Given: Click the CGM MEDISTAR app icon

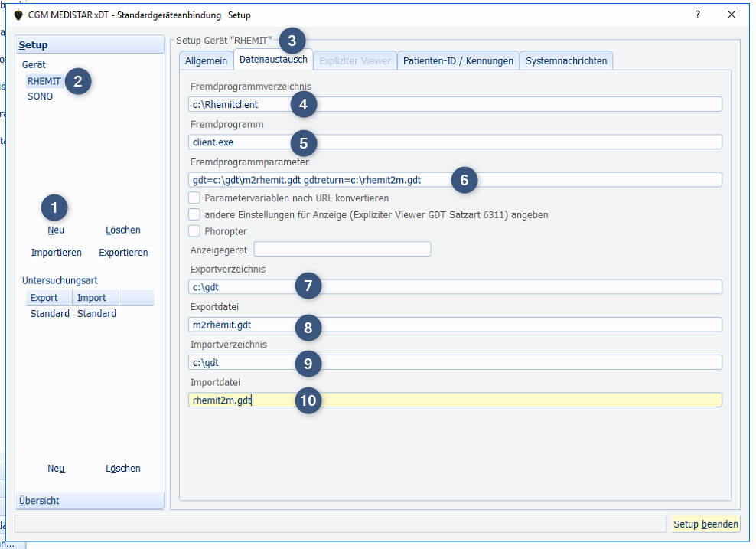Looking at the screenshot, I should coord(18,15).
